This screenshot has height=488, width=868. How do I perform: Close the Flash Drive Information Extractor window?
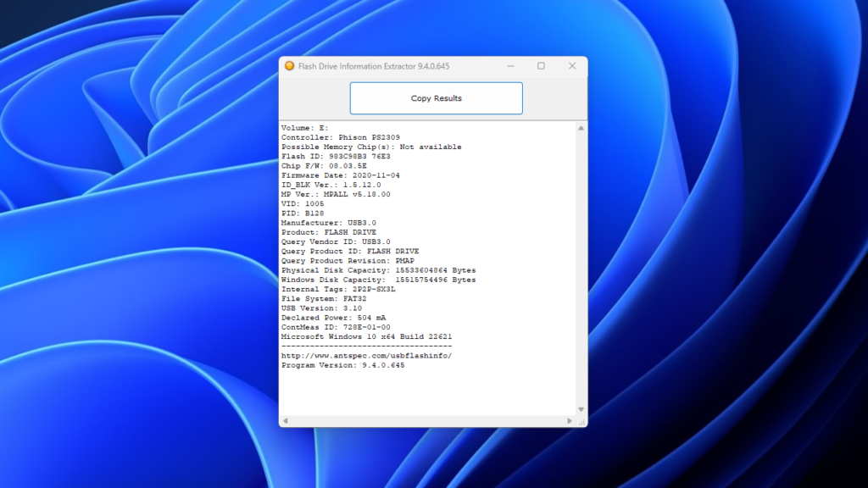[x=571, y=65]
